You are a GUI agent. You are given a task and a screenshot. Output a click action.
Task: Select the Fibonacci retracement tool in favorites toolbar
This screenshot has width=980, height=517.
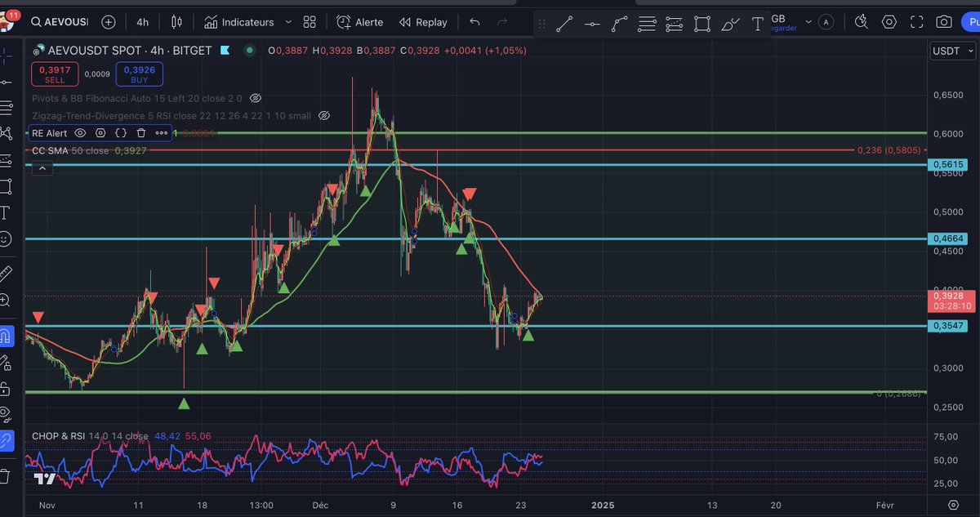point(647,25)
